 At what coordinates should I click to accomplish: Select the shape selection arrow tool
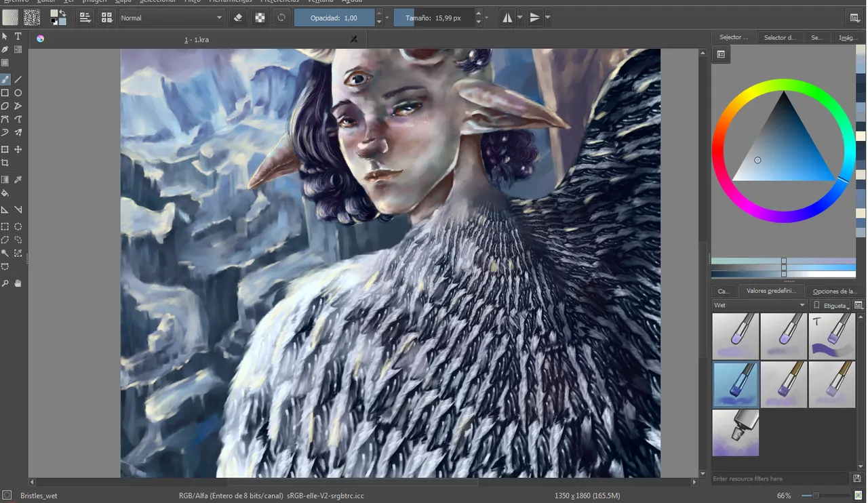[5, 36]
